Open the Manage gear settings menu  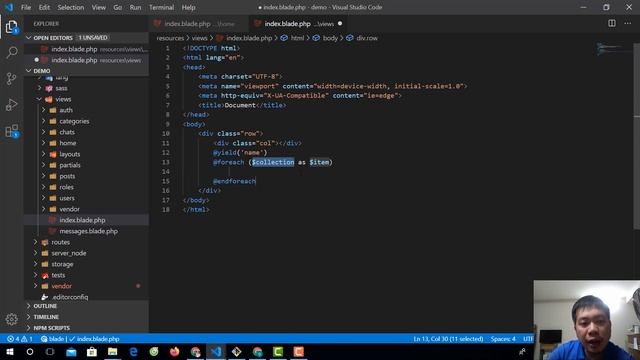click(11, 319)
